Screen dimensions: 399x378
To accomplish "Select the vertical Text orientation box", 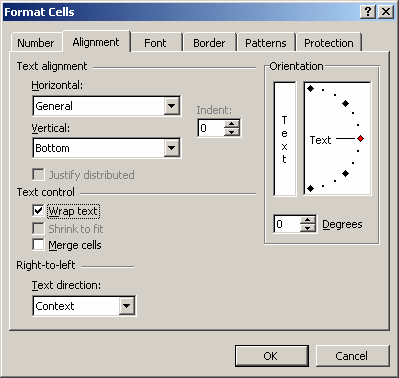I will pos(285,139).
